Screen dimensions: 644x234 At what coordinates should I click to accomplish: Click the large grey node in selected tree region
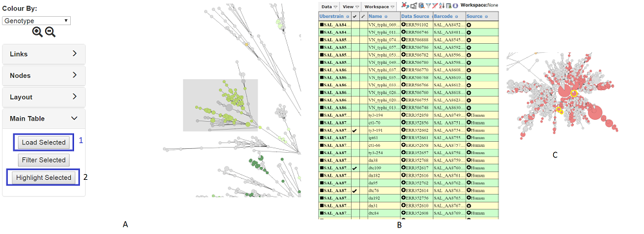(x=229, y=108)
